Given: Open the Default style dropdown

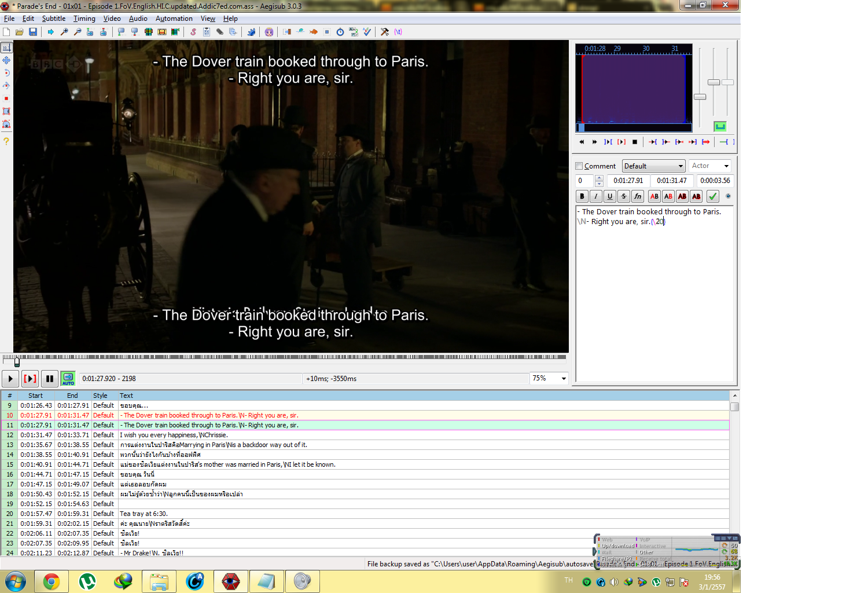Looking at the screenshot, I should pyautogui.click(x=654, y=166).
